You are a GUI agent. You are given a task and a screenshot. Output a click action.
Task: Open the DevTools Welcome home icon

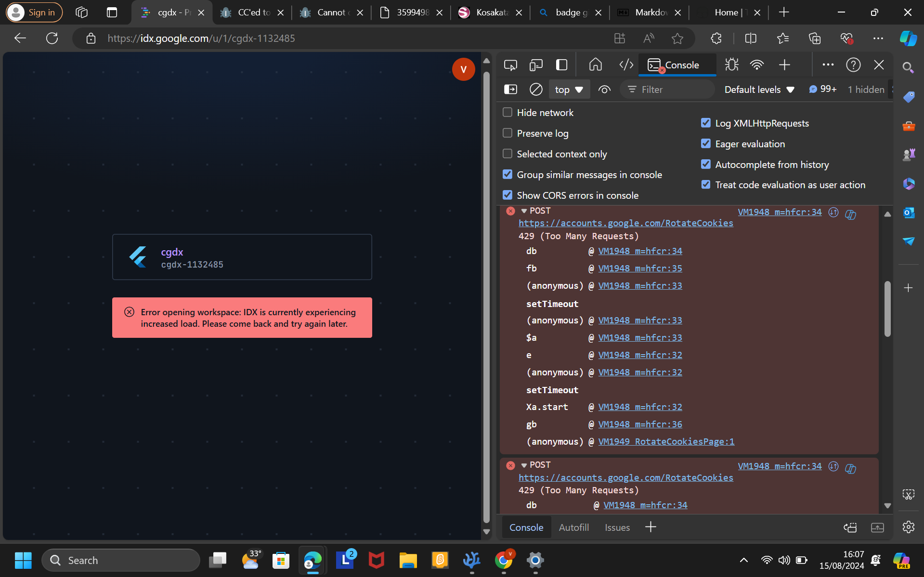pyautogui.click(x=596, y=65)
